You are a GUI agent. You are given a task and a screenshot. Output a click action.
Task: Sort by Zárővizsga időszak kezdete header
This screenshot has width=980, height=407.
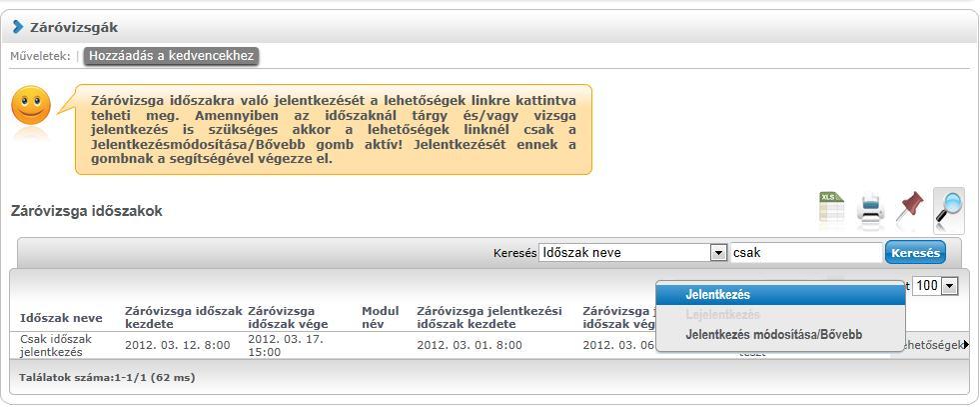pos(184,318)
